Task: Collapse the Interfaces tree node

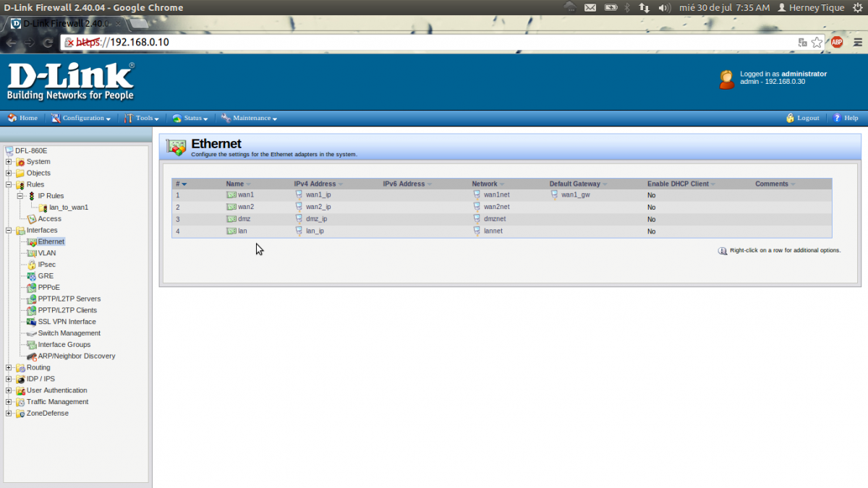Action: click(9, 231)
